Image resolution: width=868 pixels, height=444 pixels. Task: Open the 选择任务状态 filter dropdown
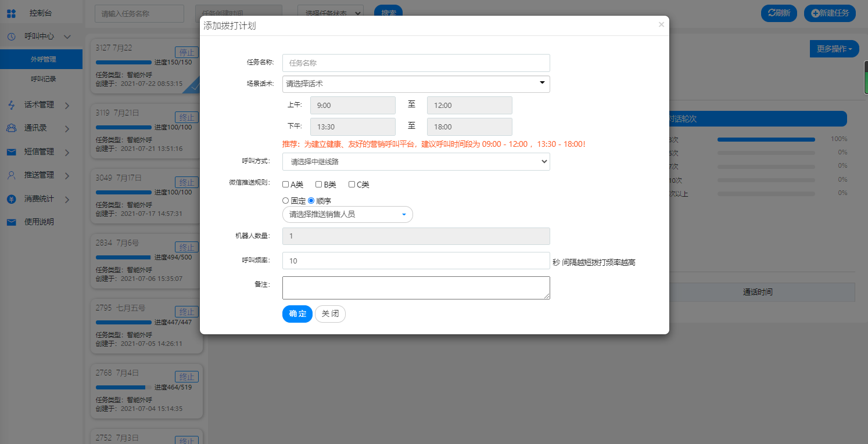[x=331, y=13]
